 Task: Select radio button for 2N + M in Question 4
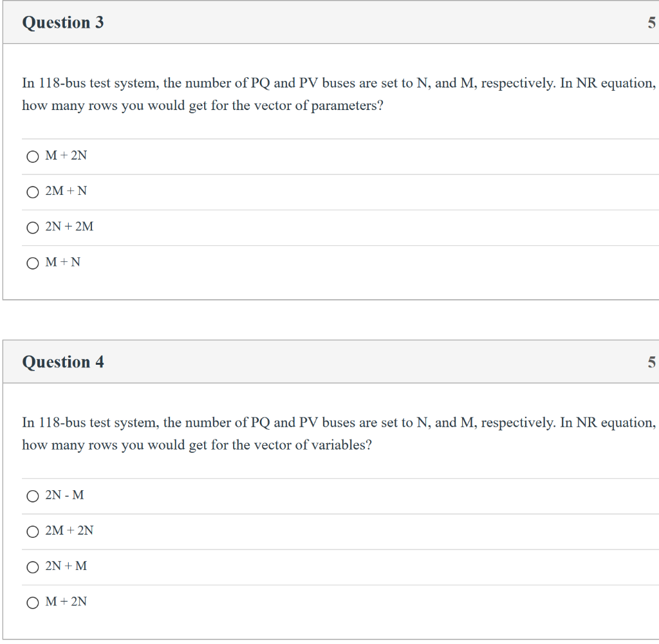pyautogui.click(x=32, y=567)
